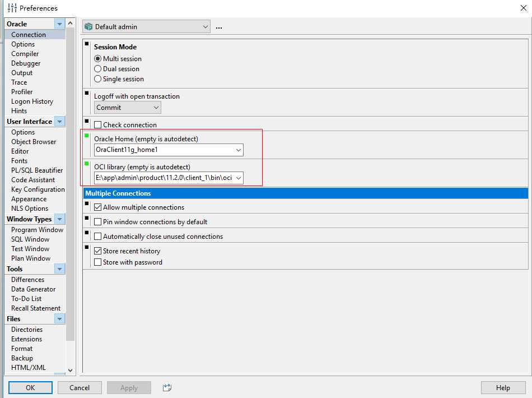The image size is (532, 398).
Task: Open Fonts preferences page
Action: coord(20,161)
